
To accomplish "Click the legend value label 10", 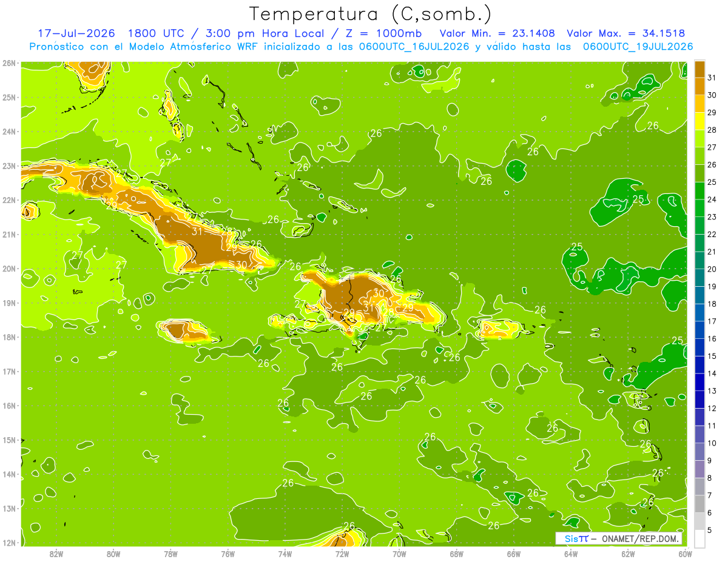I will [712, 443].
